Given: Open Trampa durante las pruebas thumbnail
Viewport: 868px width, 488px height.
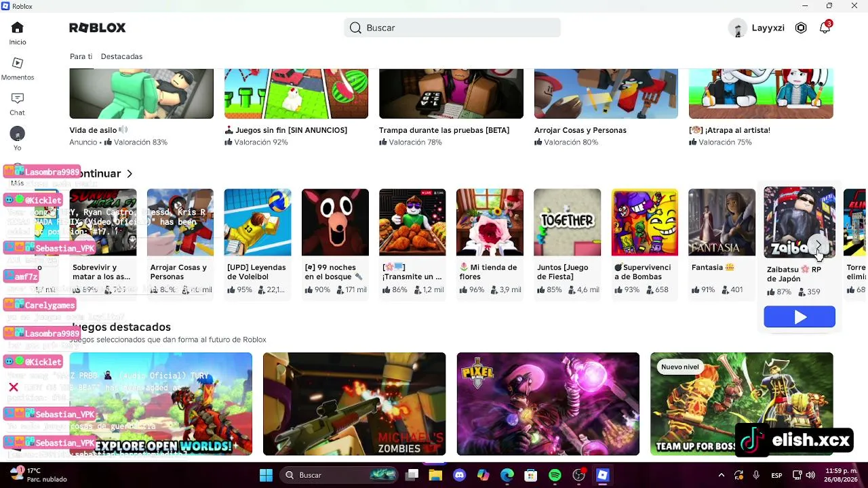Looking at the screenshot, I should [x=451, y=94].
